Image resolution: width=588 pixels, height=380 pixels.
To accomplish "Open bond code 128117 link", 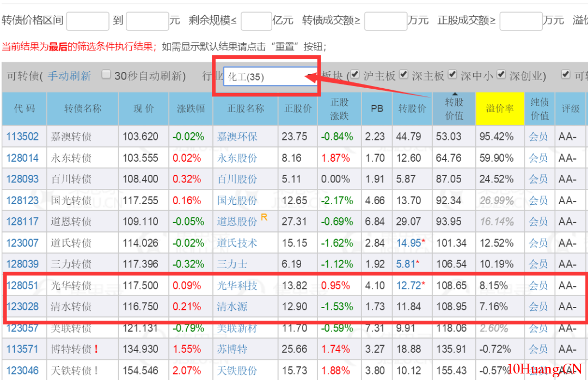I will [22, 222].
